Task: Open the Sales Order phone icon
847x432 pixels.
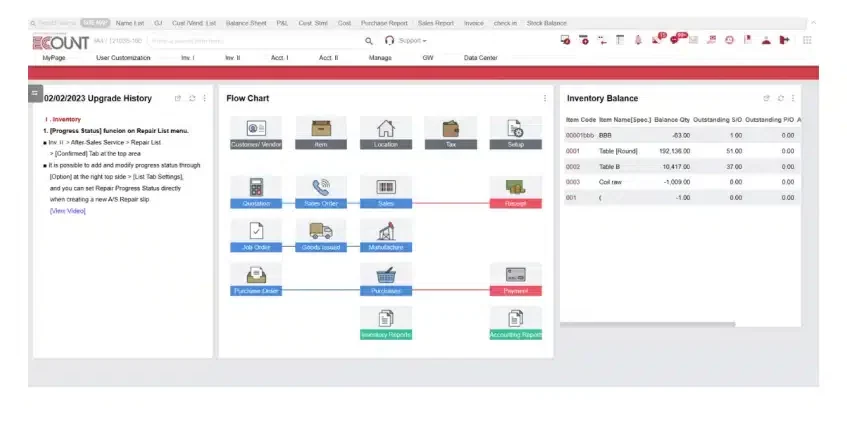Action: [321, 192]
